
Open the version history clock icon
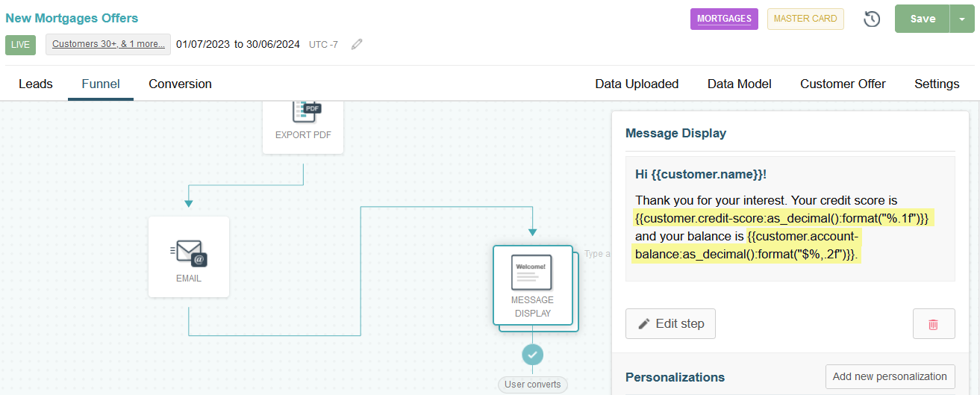pyautogui.click(x=872, y=19)
